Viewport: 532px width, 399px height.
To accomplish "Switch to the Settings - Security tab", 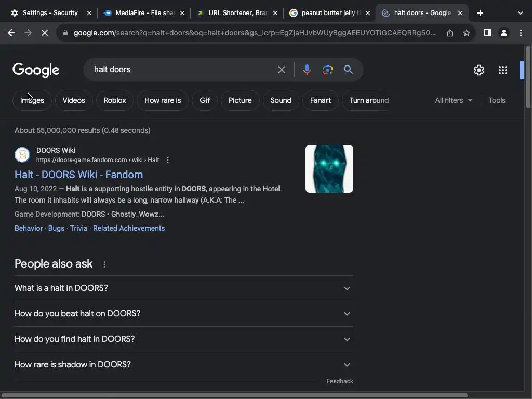I will [50, 13].
